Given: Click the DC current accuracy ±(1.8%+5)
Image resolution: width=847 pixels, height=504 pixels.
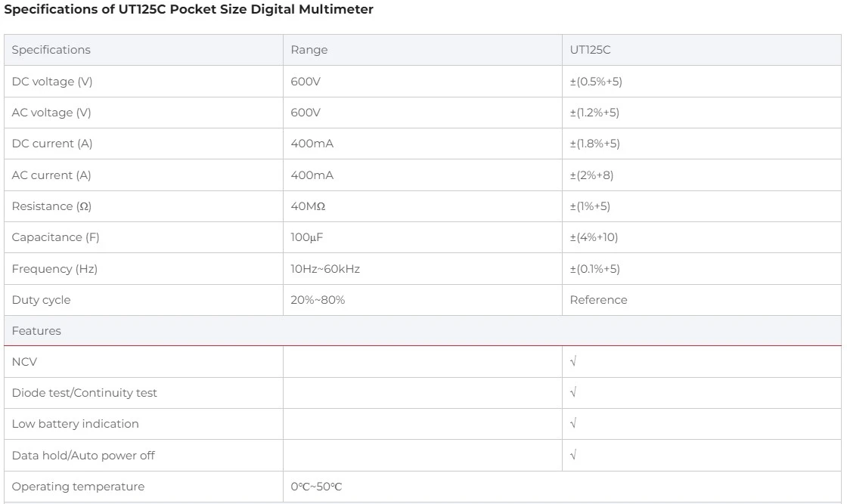Looking at the screenshot, I should (x=594, y=144).
